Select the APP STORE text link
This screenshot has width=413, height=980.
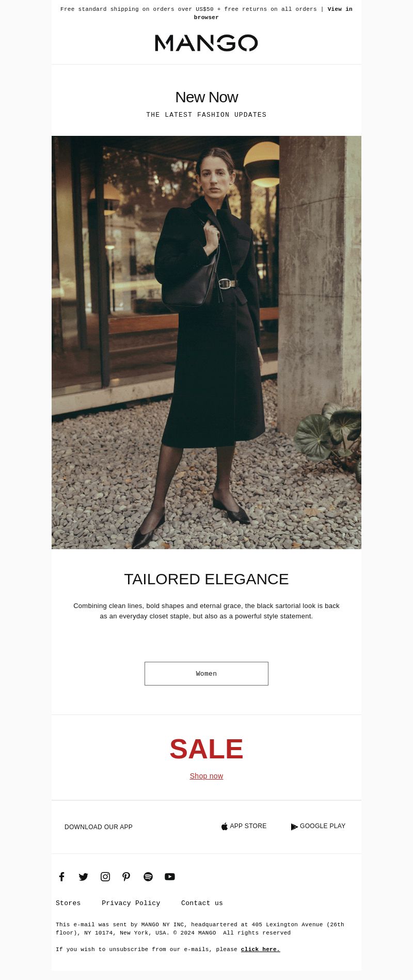click(248, 826)
